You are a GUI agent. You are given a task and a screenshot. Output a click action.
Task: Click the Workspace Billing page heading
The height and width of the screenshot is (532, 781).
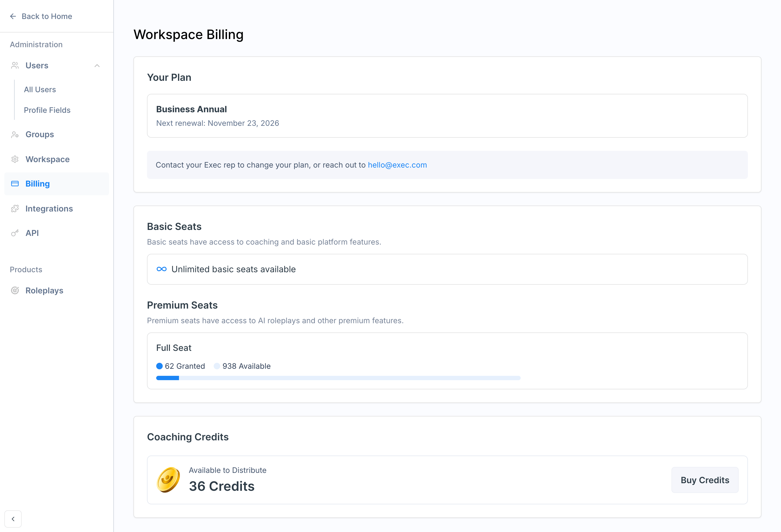click(188, 34)
